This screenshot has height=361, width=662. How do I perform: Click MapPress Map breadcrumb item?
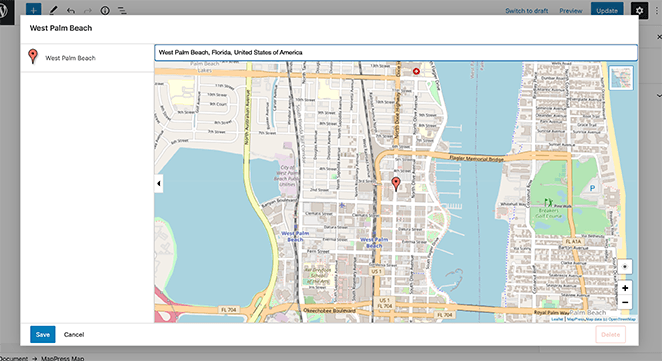[x=62, y=358]
